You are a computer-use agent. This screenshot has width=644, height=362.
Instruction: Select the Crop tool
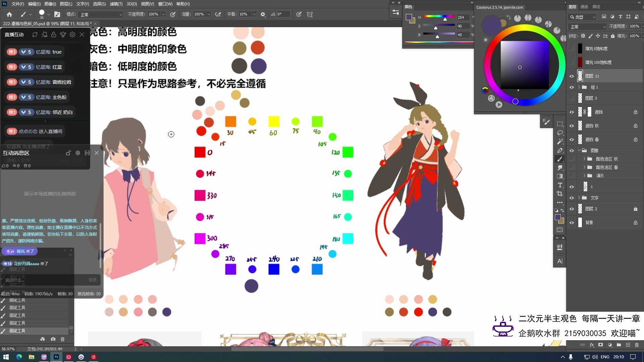pos(560,194)
